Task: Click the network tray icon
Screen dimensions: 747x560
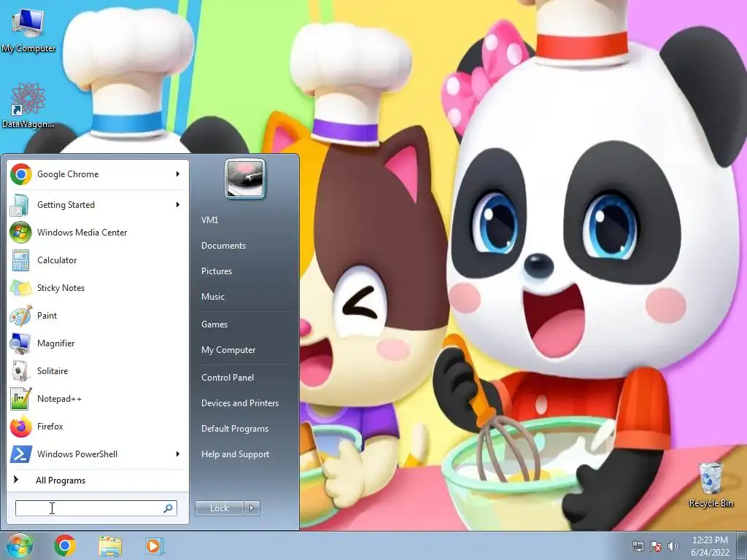Action: coord(638,545)
